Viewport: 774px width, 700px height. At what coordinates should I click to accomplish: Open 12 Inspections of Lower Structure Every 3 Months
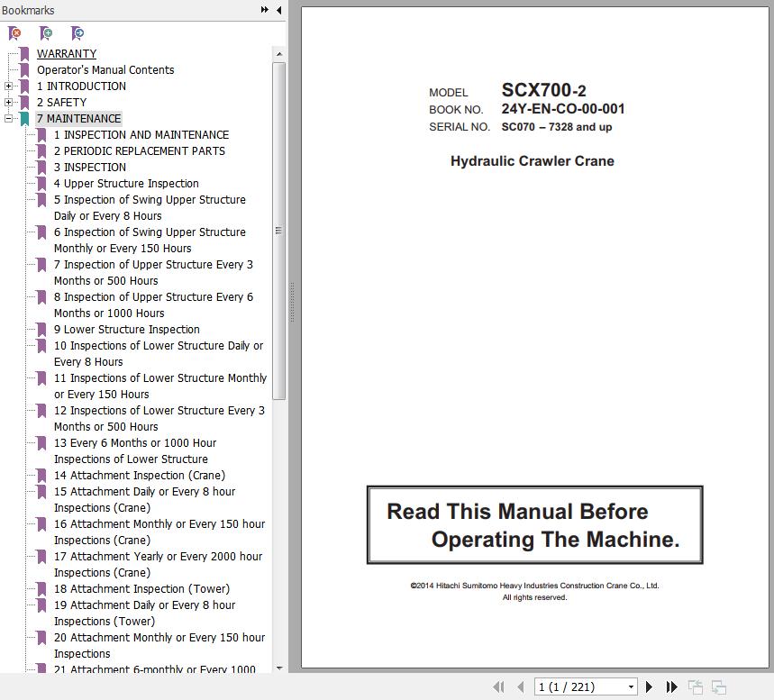coord(159,419)
